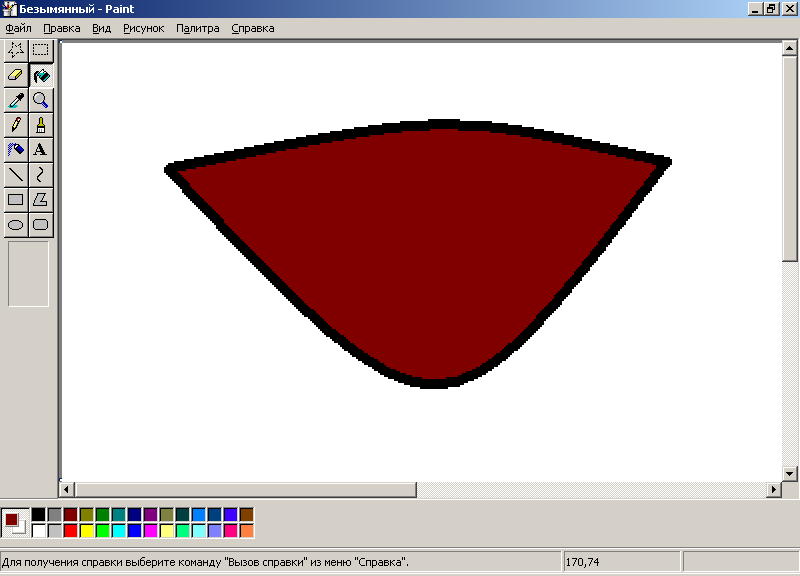Select the Magnifier tool

click(41, 100)
